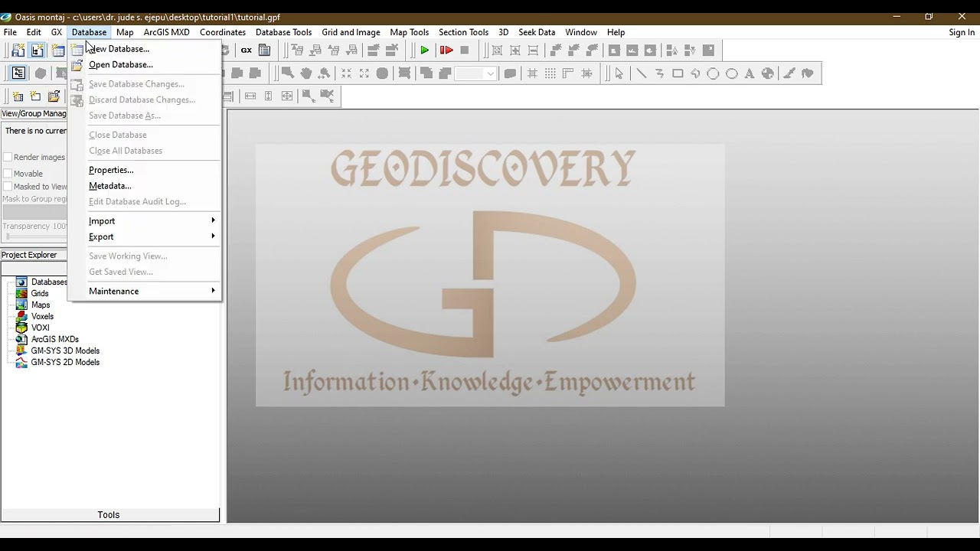Choose New Database from the menu
Image resolution: width=980 pixels, height=551 pixels.
pos(119,49)
